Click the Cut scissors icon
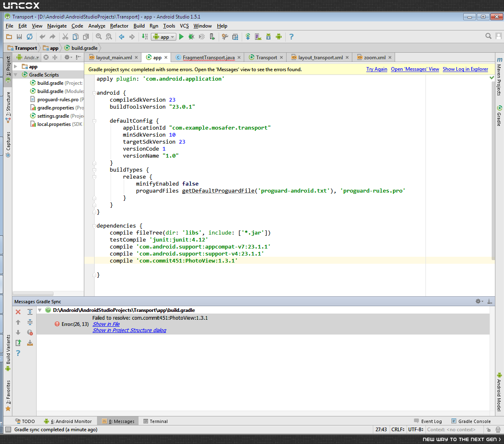Viewport: 504px width, 444px height. point(65,37)
